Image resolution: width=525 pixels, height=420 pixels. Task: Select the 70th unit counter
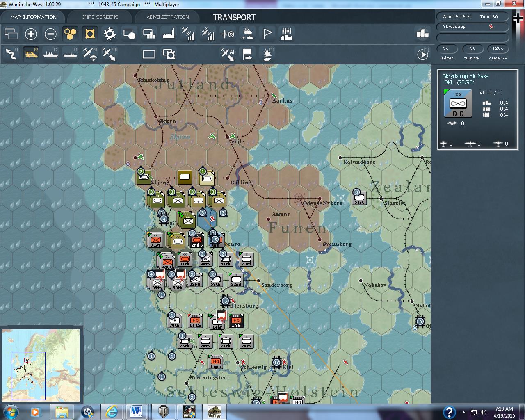pyautogui.click(x=175, y=321)
